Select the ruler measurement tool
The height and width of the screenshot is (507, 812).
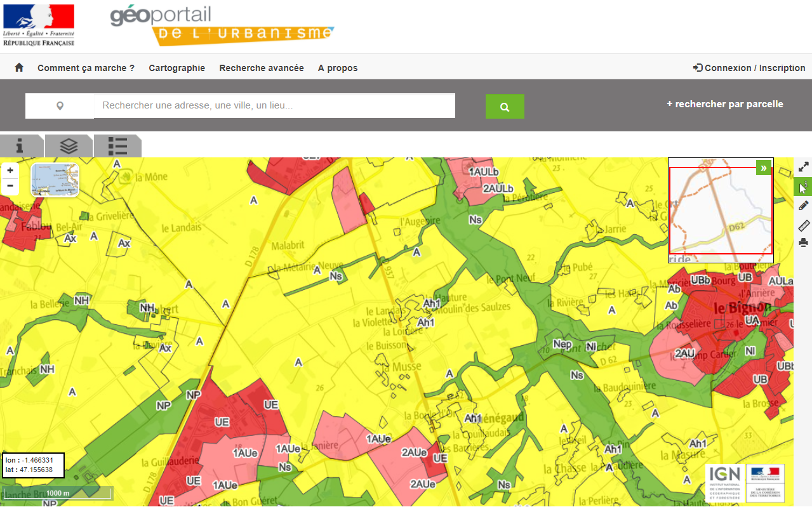[x=803, y=225]
